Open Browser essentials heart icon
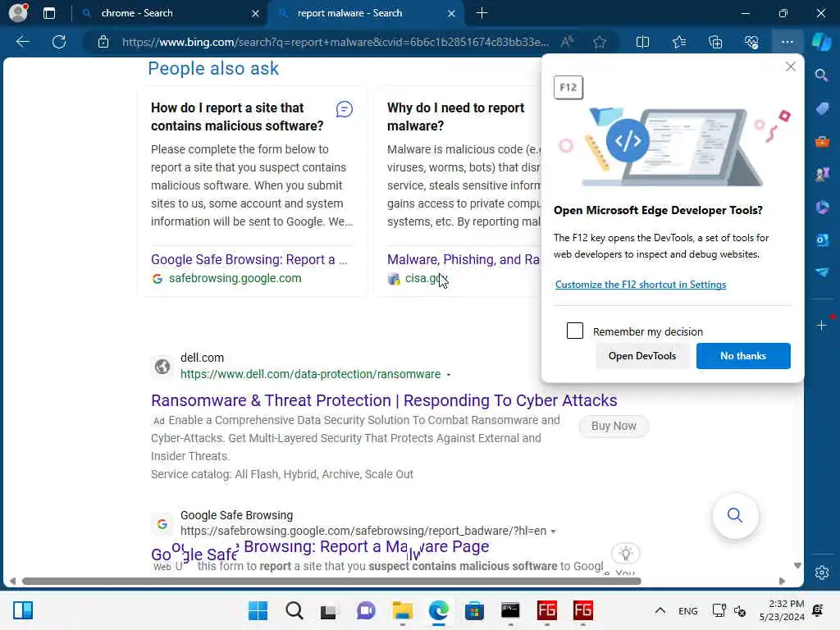Viewport: 840px width, 630px height. click(751, 42)
